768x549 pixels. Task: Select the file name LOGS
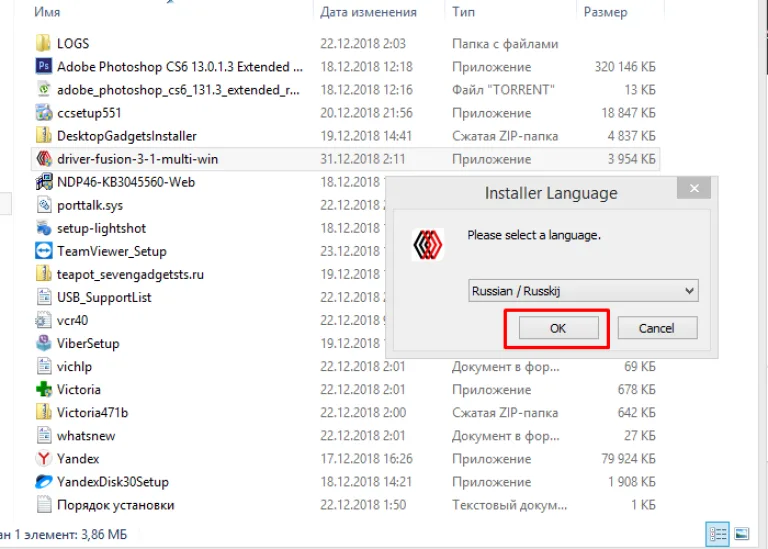[73, 44]
